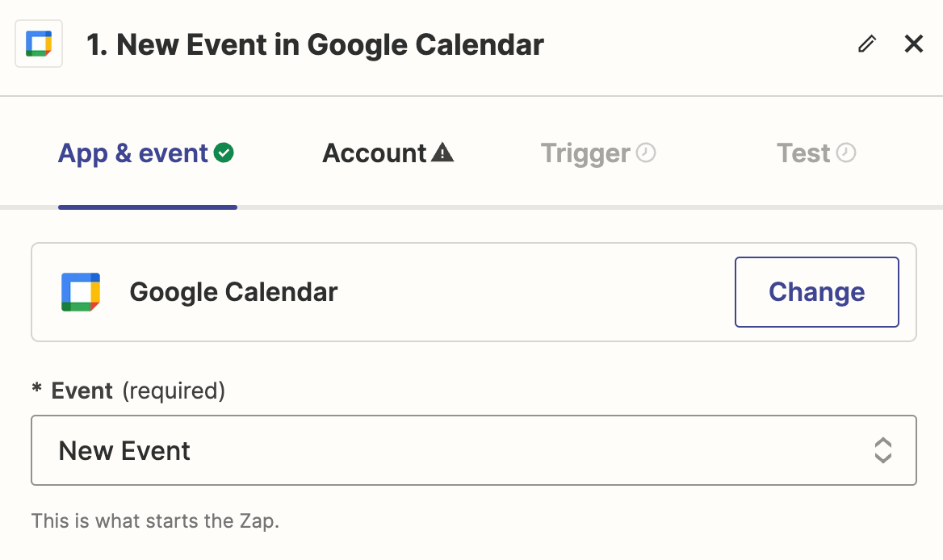Close the step editor panel

click(914, 44)
